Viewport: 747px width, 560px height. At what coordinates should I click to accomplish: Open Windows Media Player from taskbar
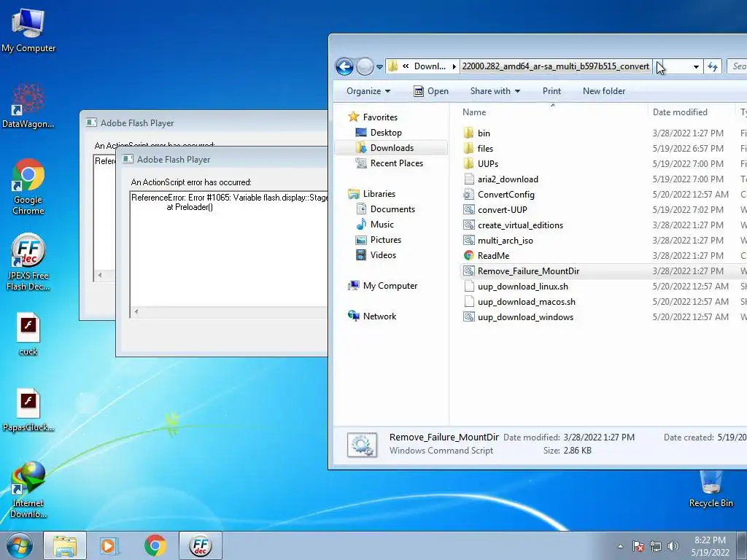tap(109, 545)
